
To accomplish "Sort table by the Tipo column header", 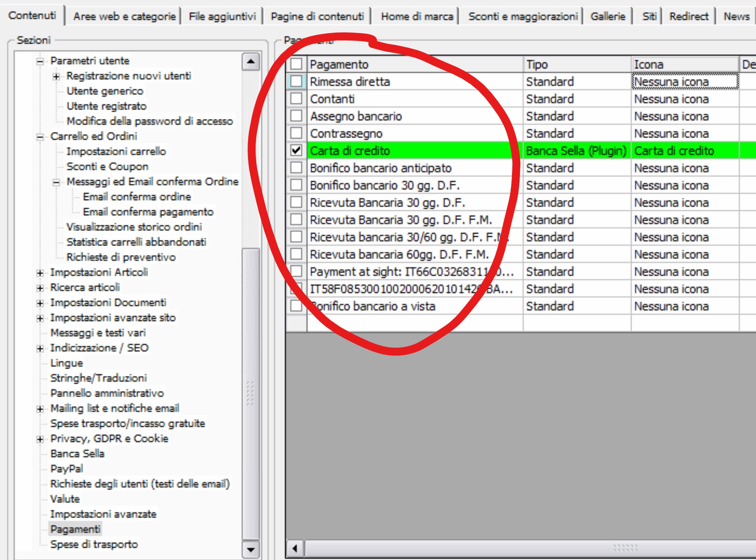I will 577,64.
